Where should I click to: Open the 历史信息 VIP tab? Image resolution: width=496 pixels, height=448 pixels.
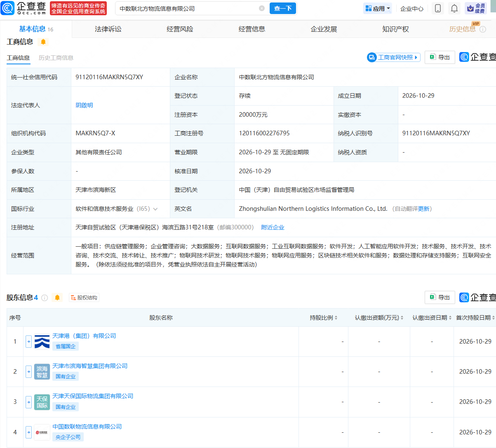[x=462, y=29]
